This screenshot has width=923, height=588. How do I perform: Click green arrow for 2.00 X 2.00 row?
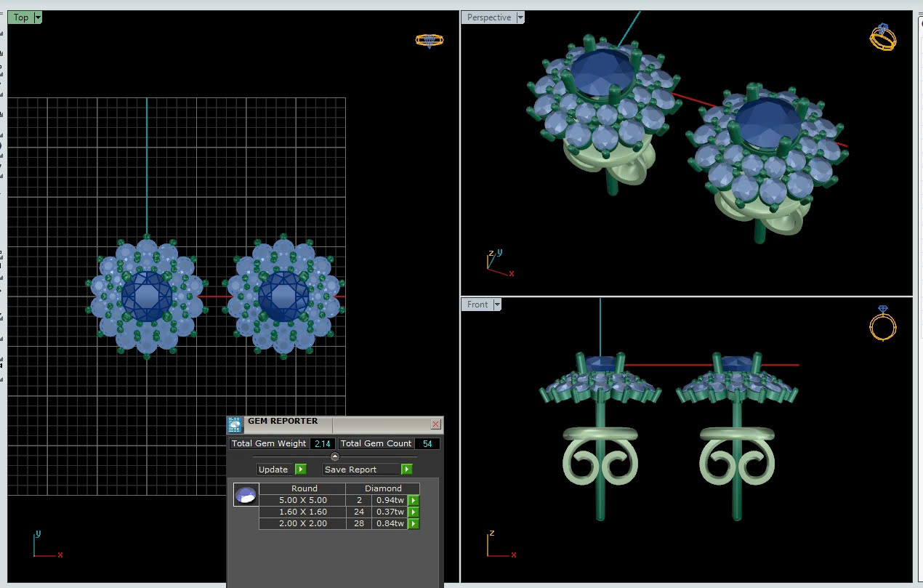point(413,523)
